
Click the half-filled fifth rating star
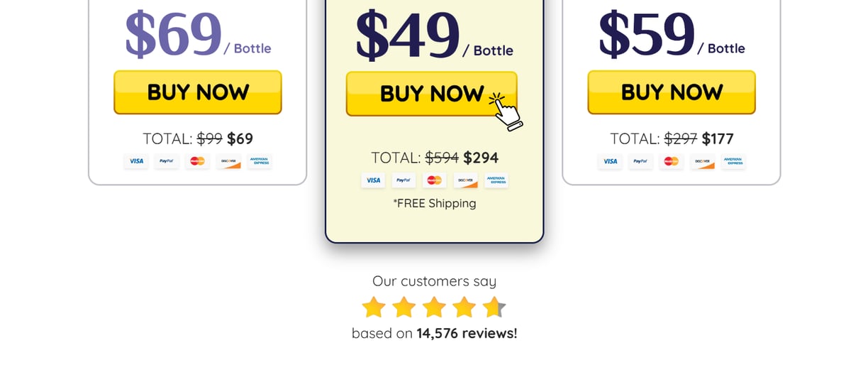point(494,307)
